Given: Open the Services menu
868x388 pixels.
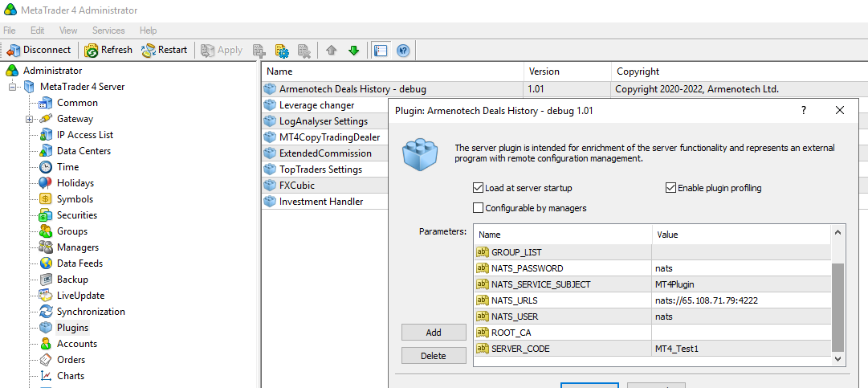Looking at the screenshot, I should [108, 31].
